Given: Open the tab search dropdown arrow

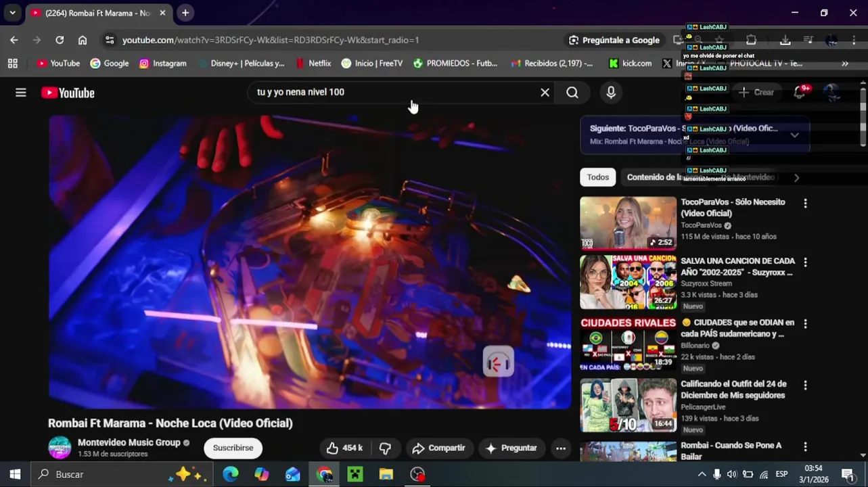Looking at the screenshot, I should [x=12, y=13].
